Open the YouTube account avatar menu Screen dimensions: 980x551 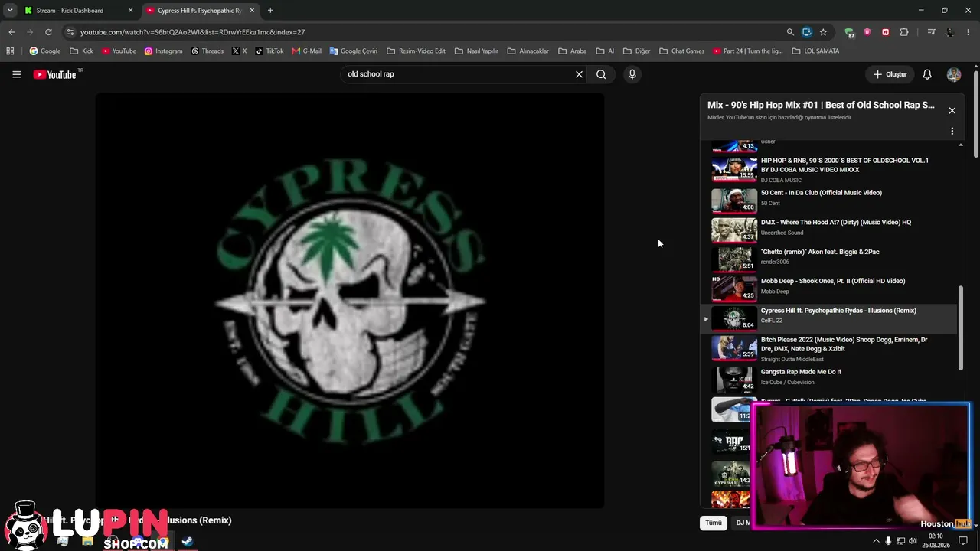pyautogui.click(x=954, y=74)
